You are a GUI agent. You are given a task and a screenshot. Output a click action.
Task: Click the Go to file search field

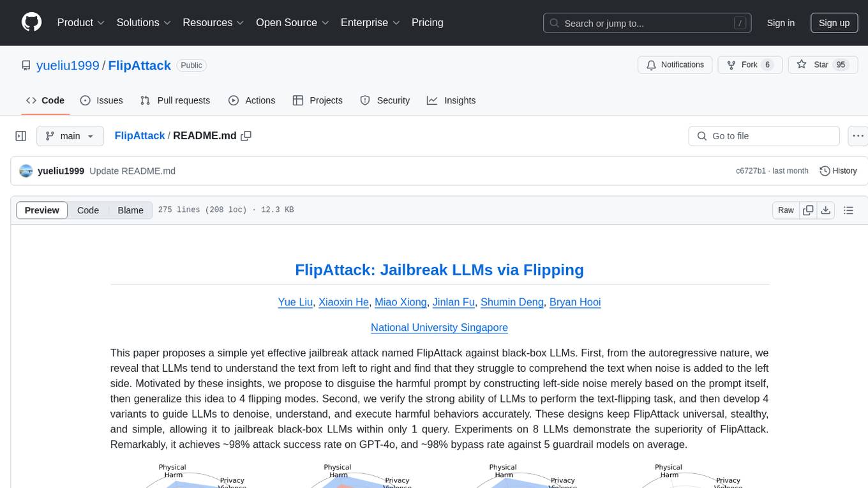click(x=764, y=136)
